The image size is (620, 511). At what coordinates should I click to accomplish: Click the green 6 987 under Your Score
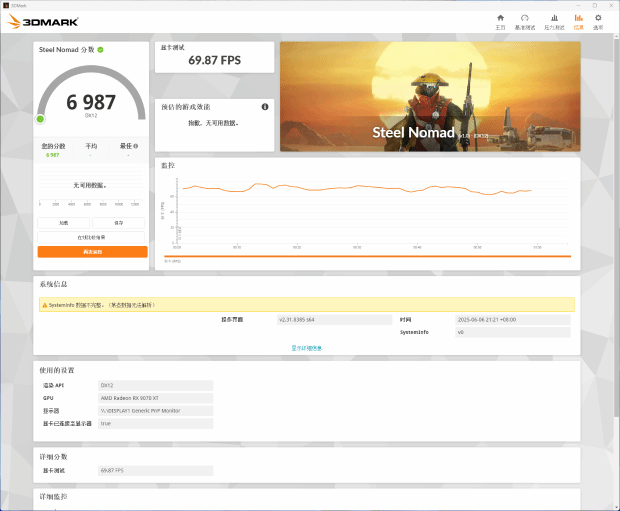[x=53, y=155]
